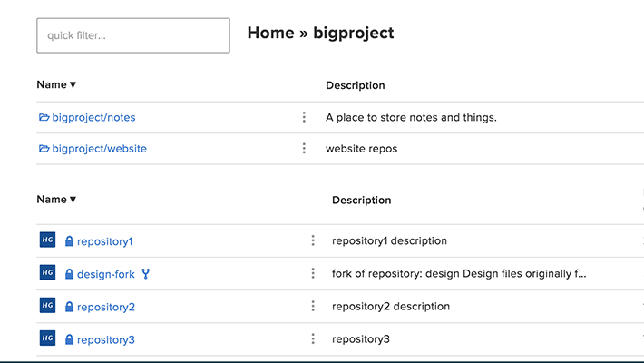
Task: Open the three-dot menu for bigproject/website
Action: [304, 149]
